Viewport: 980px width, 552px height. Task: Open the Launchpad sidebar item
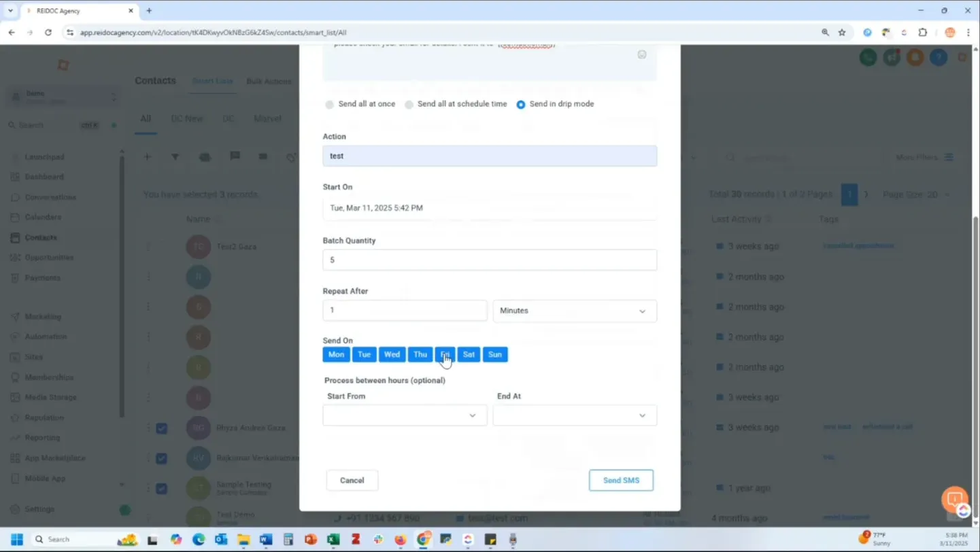coord(45,157)
